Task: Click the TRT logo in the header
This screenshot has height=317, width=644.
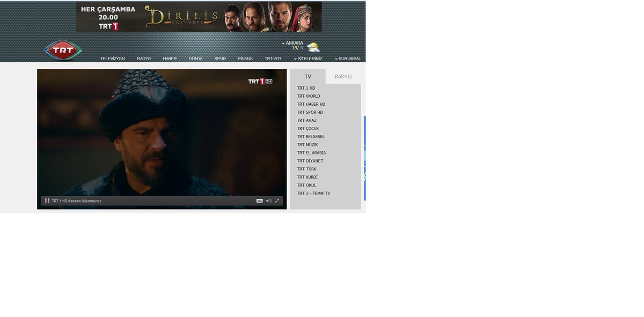Action: pyautogui.click(x=63, y=51)
